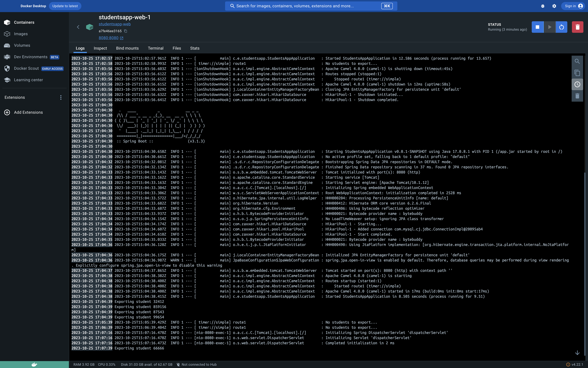588x368 pixels.
Task: Click the WARN log entry
Action: [x=320, y=263]
